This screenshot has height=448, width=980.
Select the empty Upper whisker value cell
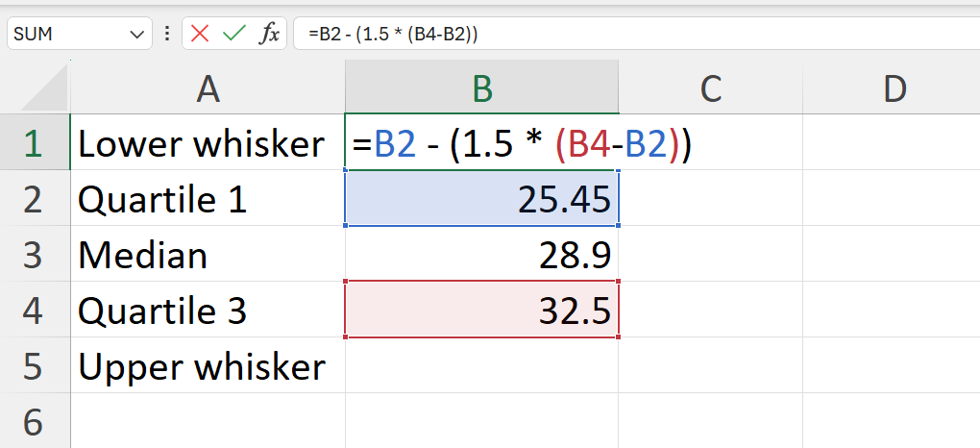point(482,366)
